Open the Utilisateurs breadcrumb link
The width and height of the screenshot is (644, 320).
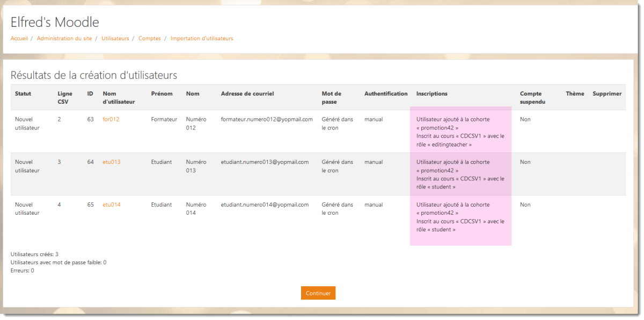[x=115, y=39]
